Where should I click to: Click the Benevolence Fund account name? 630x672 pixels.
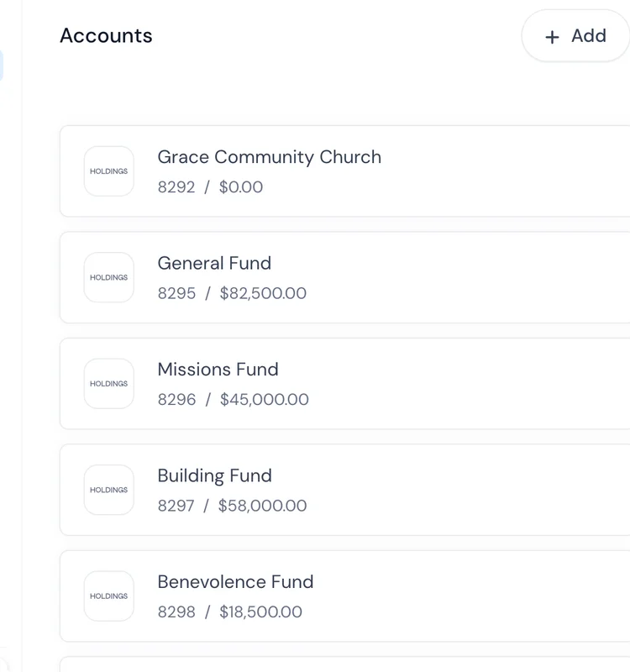235,581
